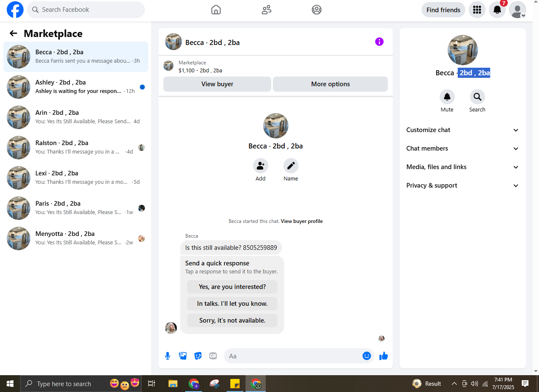The image size is (539, 392).
Task: Choose a sticker
Action: (198, 356)
